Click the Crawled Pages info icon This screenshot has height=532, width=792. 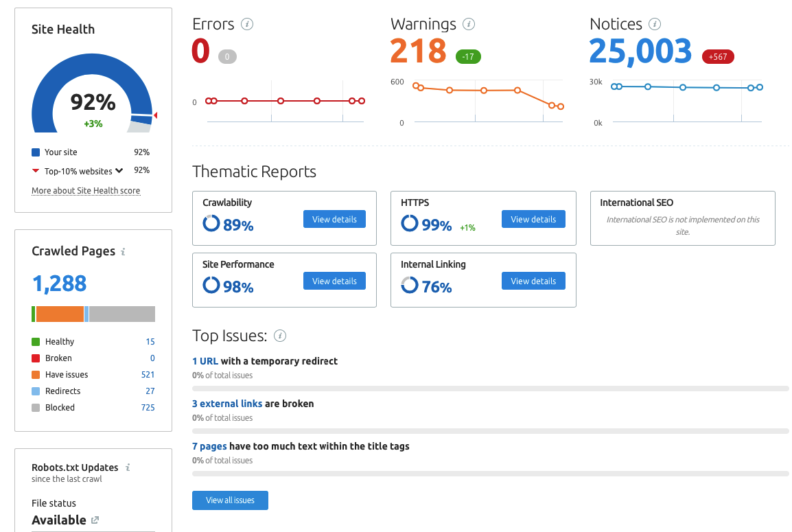click(123, 251)
